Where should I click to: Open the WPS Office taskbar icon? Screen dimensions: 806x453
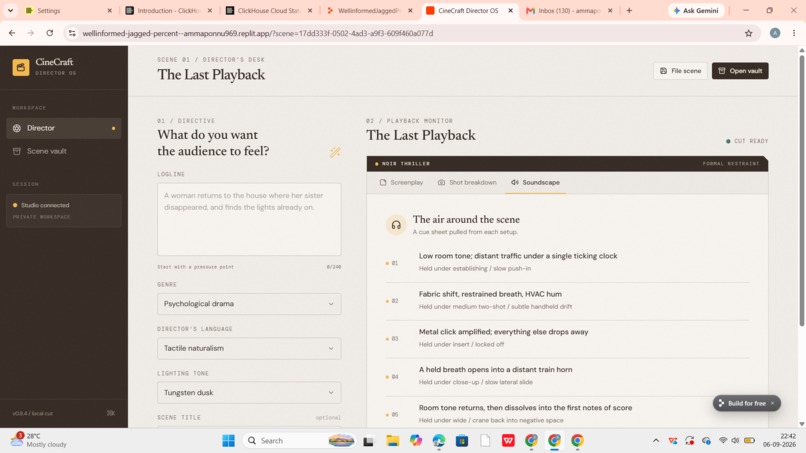(508, 441)
